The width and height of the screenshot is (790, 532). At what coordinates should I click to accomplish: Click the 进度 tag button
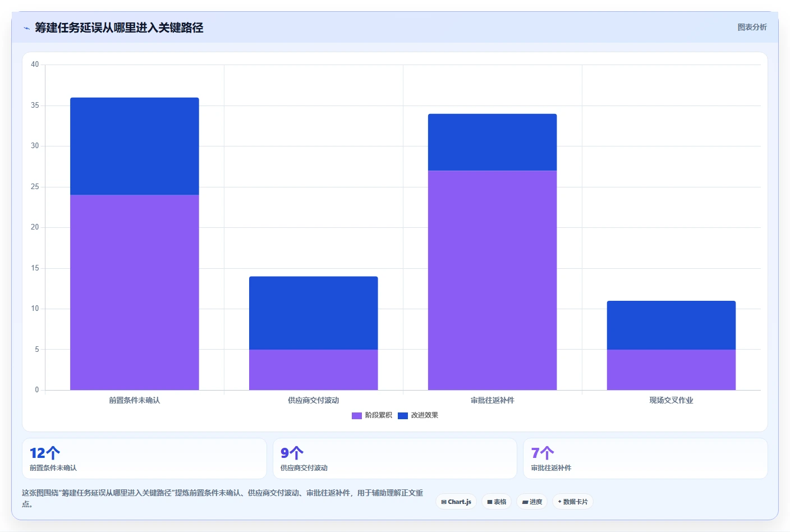click(532, 502)
